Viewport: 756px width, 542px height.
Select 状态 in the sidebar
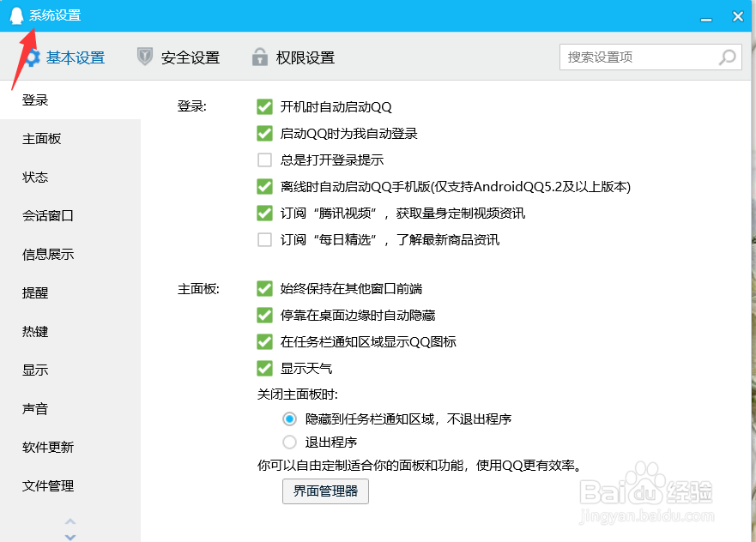(x=70, y=178)
